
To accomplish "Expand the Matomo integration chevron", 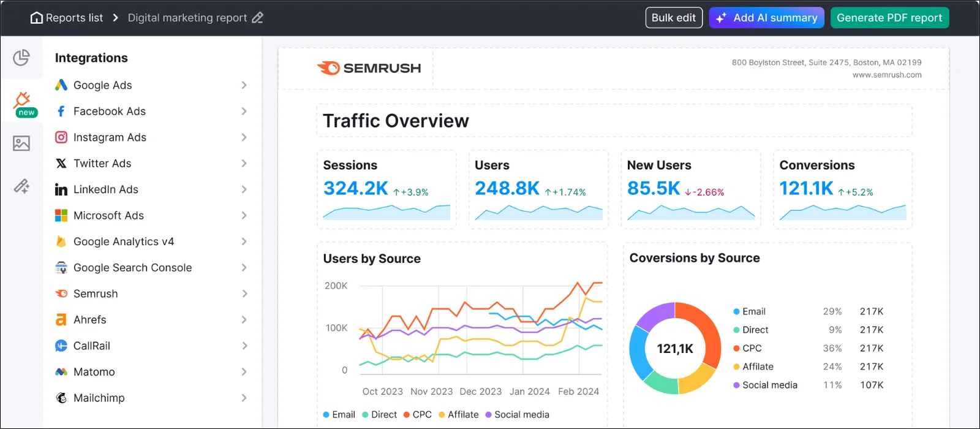I will 244,372.
